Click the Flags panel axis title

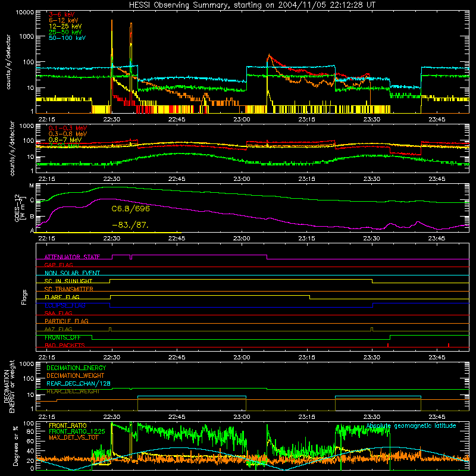pos(24,297)
